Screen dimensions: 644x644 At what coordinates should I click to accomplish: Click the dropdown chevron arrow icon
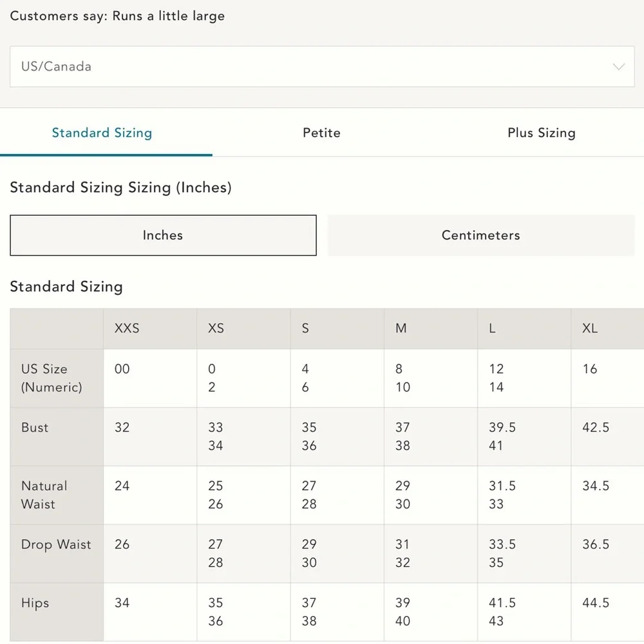[x=619, y=67]
